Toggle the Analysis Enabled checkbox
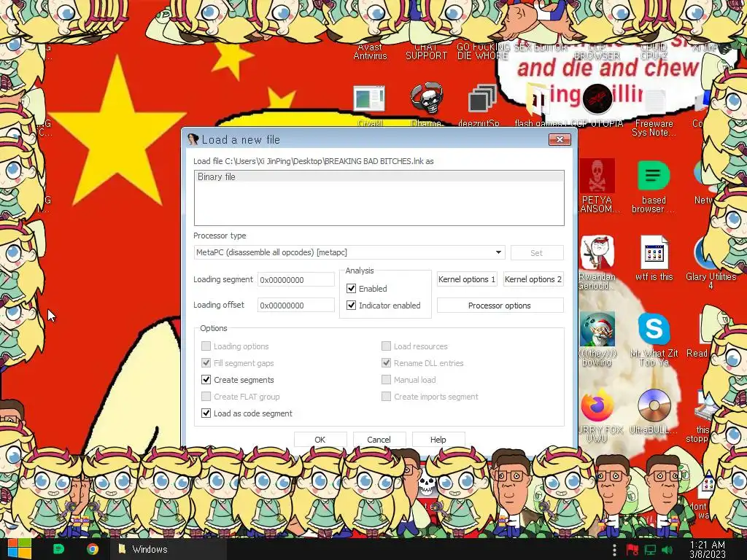Viewport: 747px width, 560px height. pyautogui.click(x=351, y=289)
